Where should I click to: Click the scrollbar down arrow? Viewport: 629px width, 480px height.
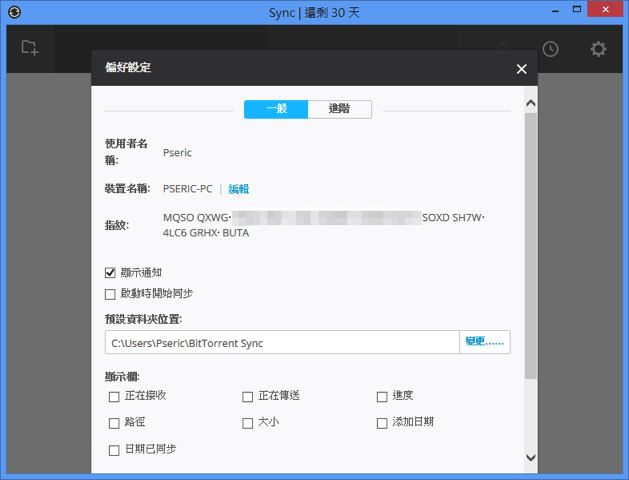(531, 458)
